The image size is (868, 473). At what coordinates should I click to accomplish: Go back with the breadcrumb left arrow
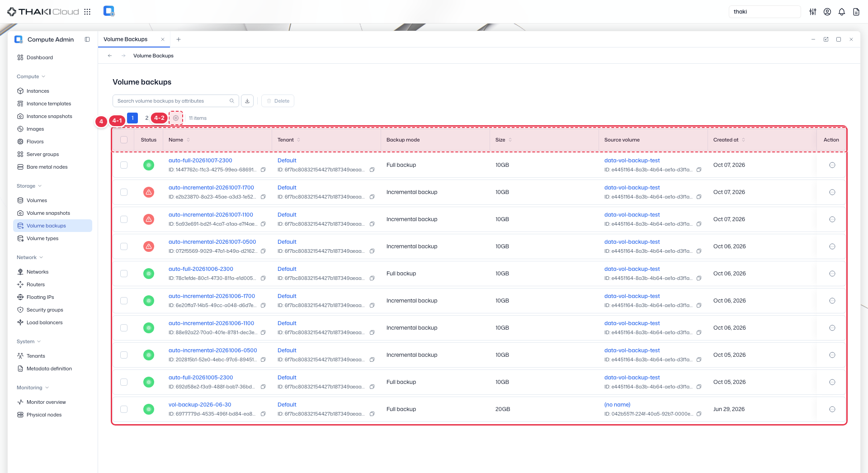tap(110, 56)
